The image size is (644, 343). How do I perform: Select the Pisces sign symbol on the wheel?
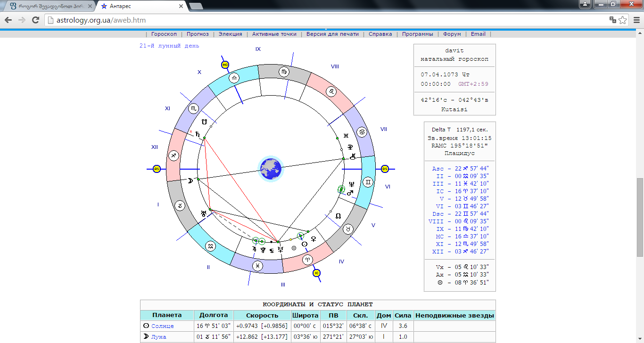pyautogui.click(x=257, y=266)
